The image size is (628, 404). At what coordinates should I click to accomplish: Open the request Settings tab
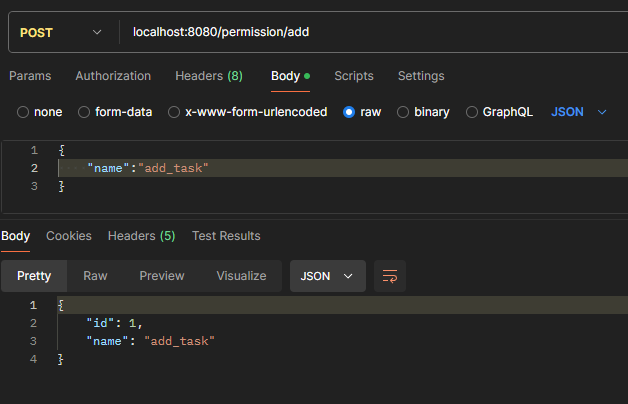421,76
